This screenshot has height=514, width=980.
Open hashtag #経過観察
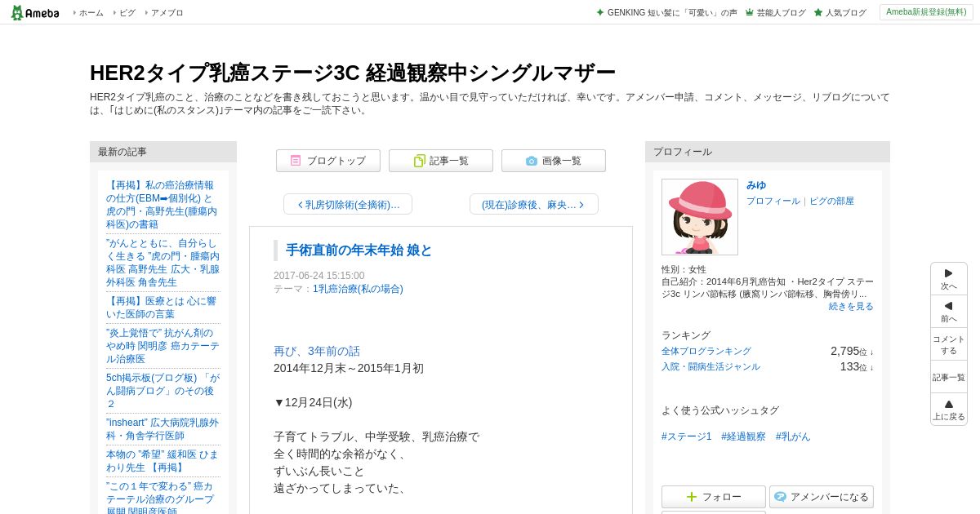[x=743, y=436]
